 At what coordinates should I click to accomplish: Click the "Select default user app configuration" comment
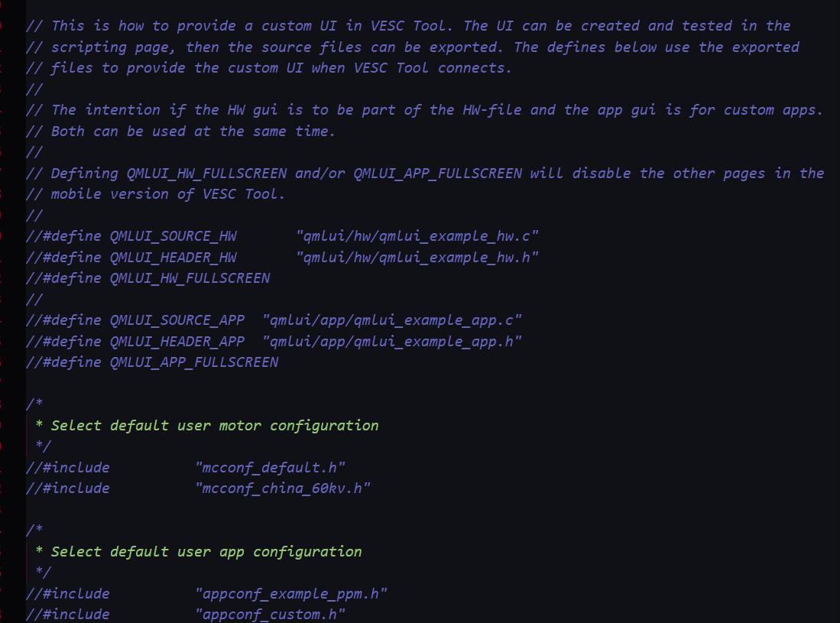[x=206, y=551]
